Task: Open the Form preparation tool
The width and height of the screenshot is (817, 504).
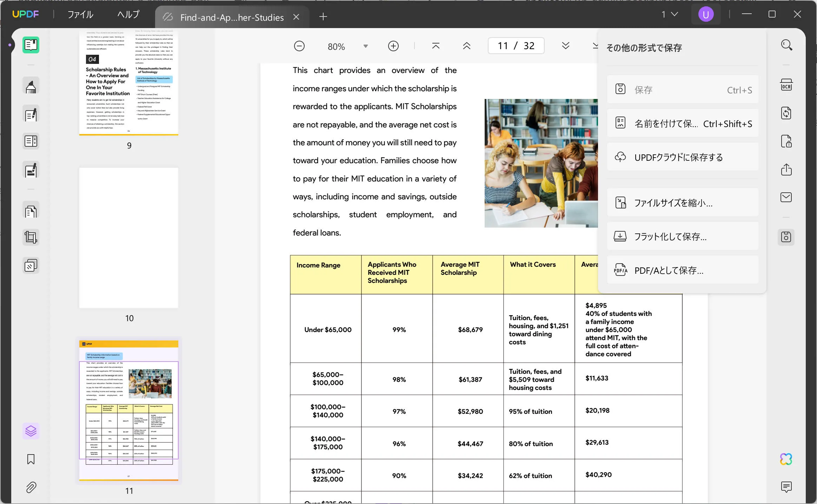Action: [x=31, y=141]
